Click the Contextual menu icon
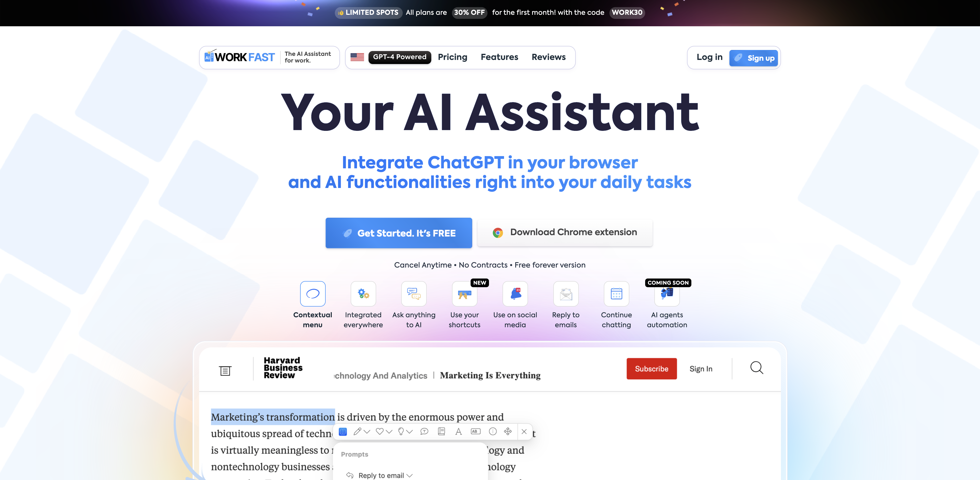The width and height of the screenshot is (980, 480). click(312, 294)
